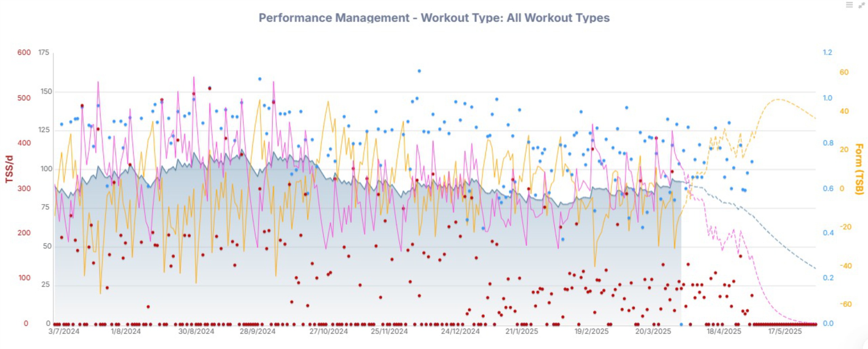Click the 25/11/2024 axis date

389,331
